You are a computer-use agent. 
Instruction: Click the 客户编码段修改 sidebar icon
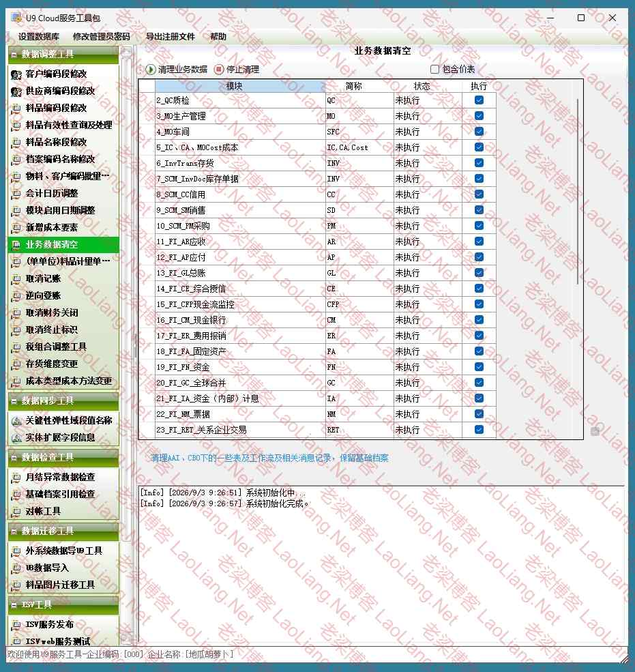16,74
